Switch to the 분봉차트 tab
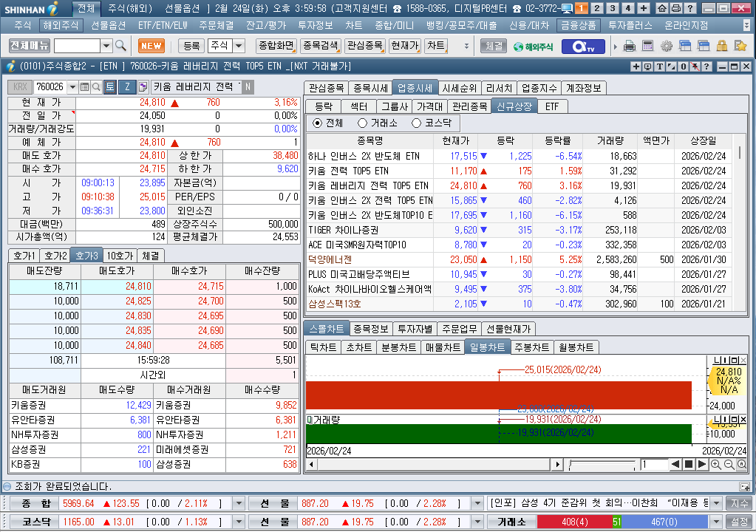The height and width of the screenshot is (532, 756). tap(398, 347)
